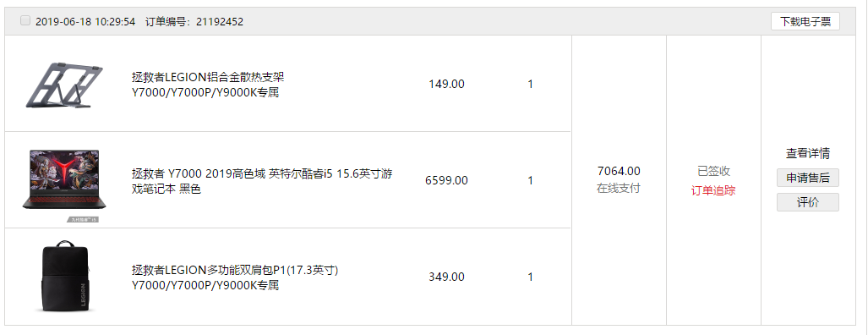
Task: Click the order timestamp 2019-06-18 10:29:54
Action: pyautogui.click(x=85, y=22)
